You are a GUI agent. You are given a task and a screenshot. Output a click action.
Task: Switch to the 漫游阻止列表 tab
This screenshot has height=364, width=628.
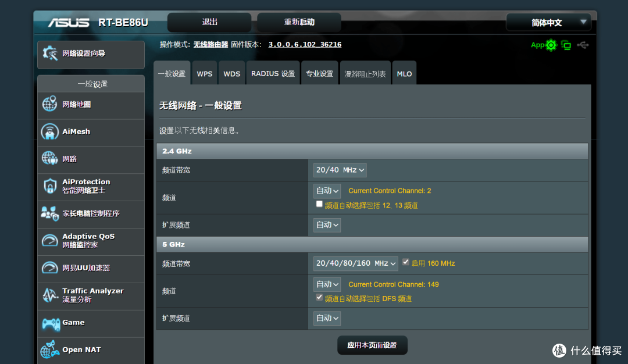(x=365, y=74)
